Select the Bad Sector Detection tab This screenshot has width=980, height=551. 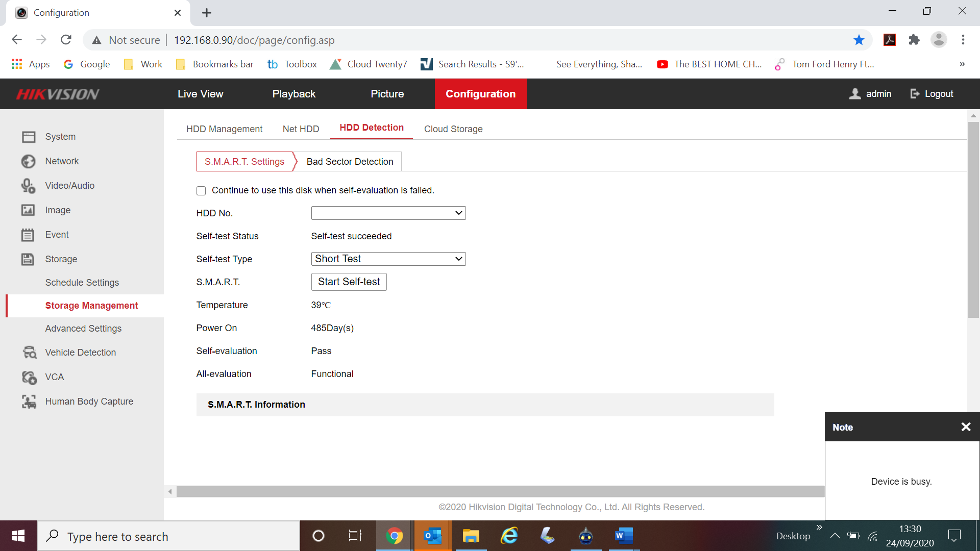point(350,162)
